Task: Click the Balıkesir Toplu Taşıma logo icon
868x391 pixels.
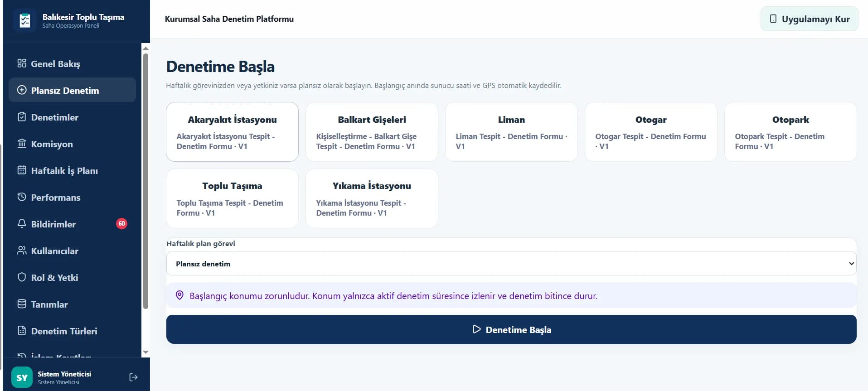Action: [x=25, y=20]
